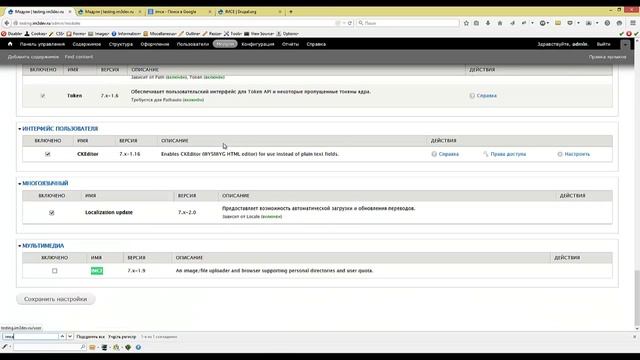Focus the find-in-page text field
Image resolution: width=640 pixels, height=360 pixels.
click(x=31, y=337)
